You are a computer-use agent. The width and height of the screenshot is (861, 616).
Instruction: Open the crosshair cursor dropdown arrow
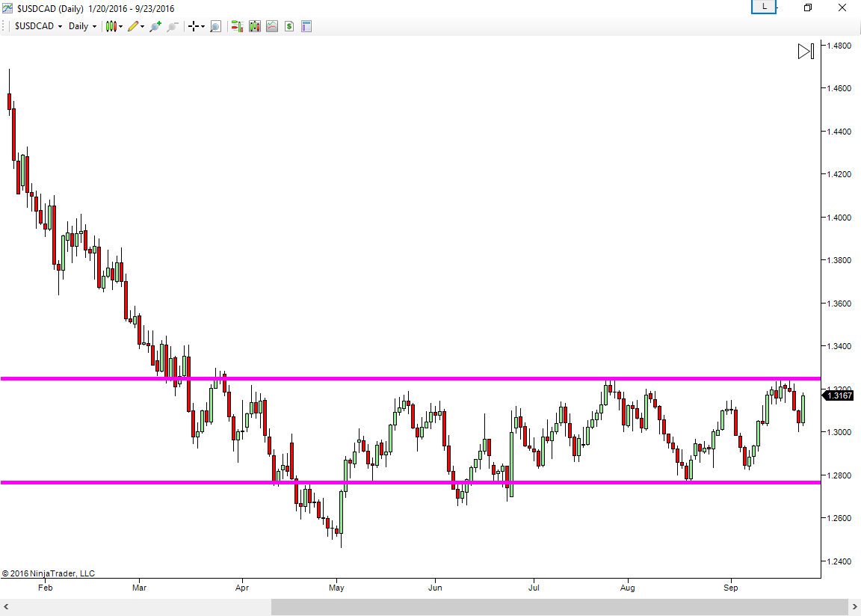click(x=203, y=26)
